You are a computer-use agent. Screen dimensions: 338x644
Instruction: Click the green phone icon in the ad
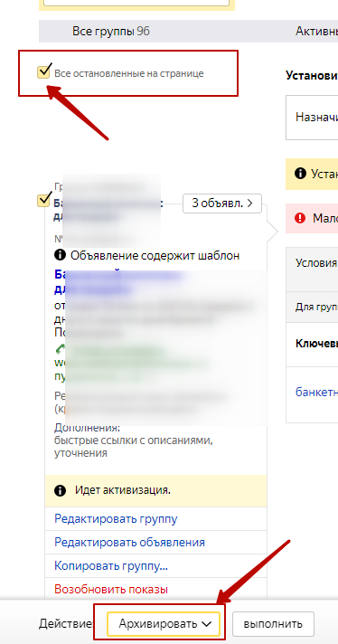coord(61,349)
